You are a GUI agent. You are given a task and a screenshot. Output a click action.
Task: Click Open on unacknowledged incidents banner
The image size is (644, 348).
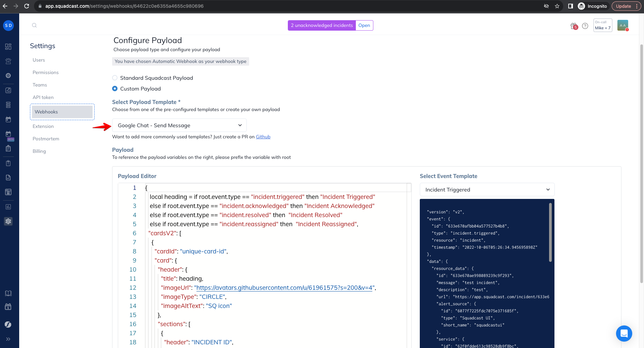pos(364,25)
